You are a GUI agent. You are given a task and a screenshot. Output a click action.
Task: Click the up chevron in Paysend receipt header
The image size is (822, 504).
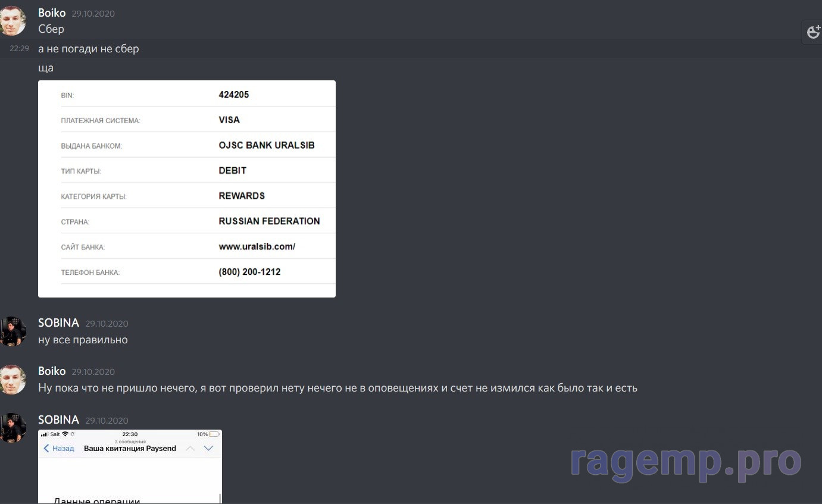click(x=190, y=449)
